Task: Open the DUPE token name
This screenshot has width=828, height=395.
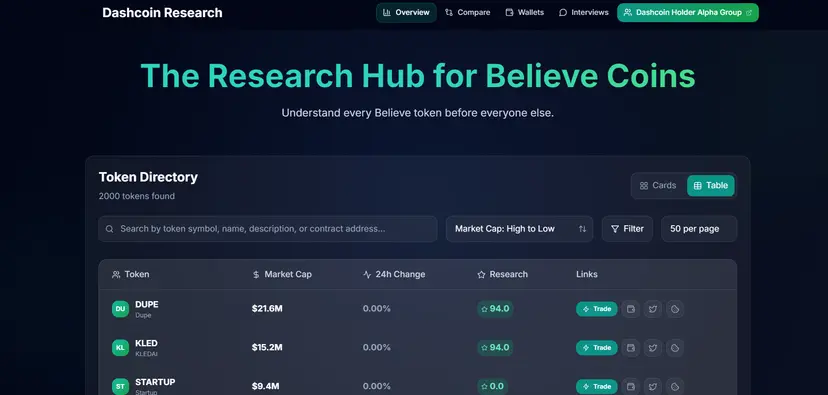Action: [147, 305]
